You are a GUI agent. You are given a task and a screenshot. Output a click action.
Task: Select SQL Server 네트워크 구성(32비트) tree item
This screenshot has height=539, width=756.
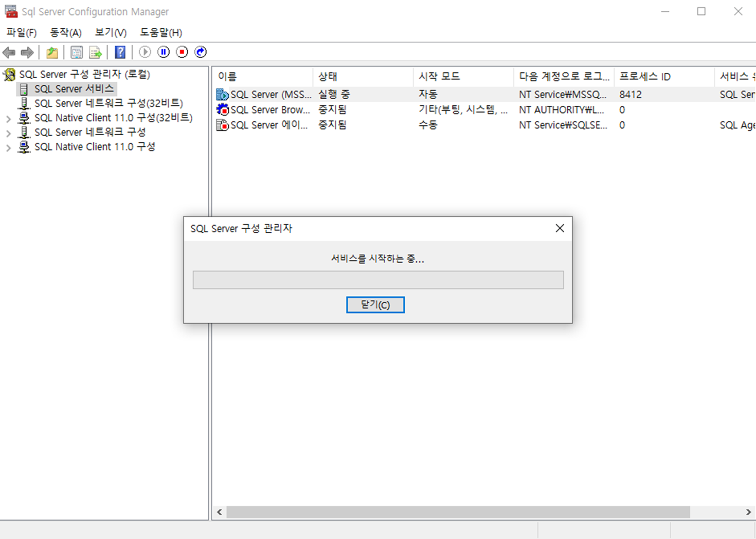(x=109, y=103)
